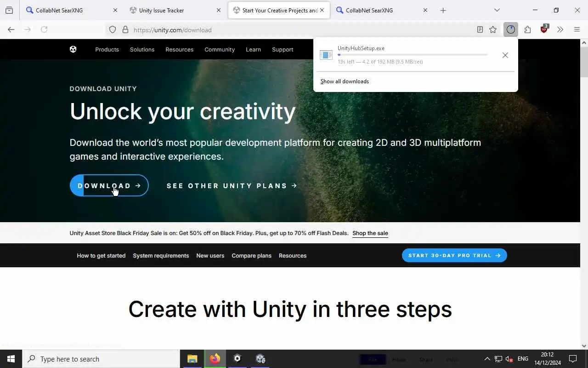
Task: Click START 30-DAY PRO TRIAL button
Action: click(x=454, y=255)
